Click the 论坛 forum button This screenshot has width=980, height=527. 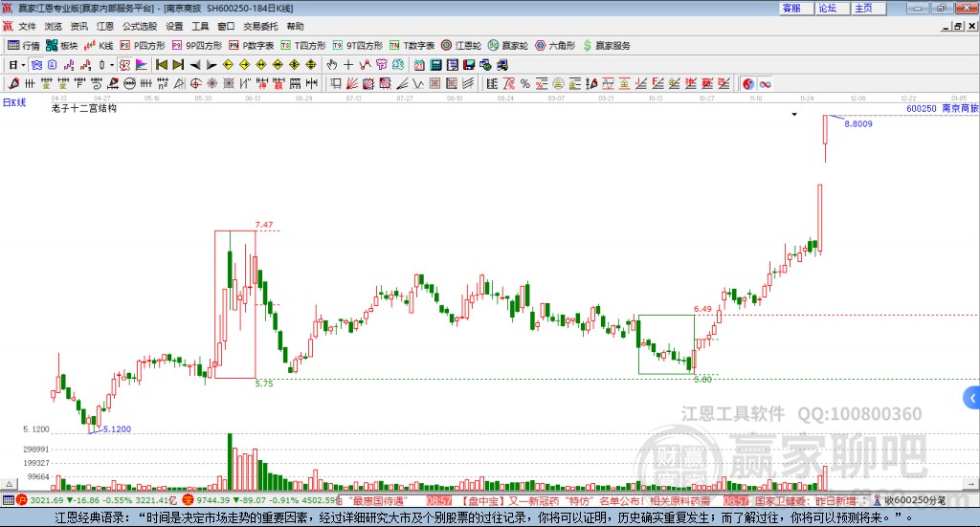point(833,8)
